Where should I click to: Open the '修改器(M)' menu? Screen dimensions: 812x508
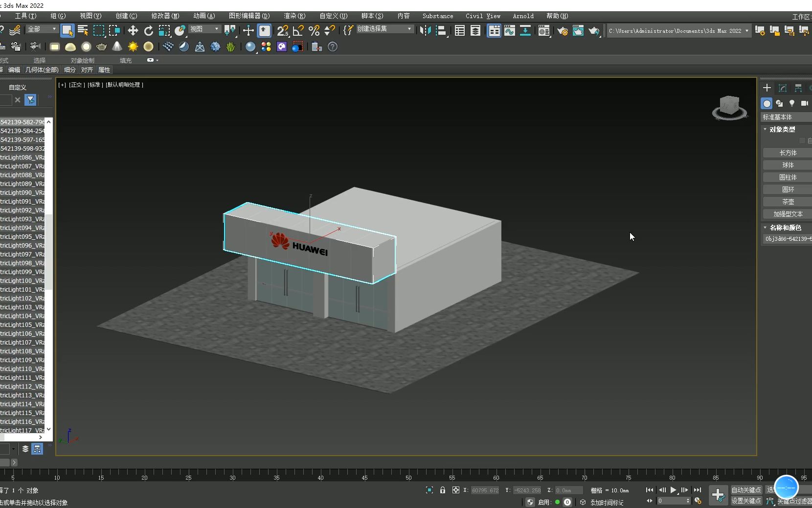coord(165,16)
